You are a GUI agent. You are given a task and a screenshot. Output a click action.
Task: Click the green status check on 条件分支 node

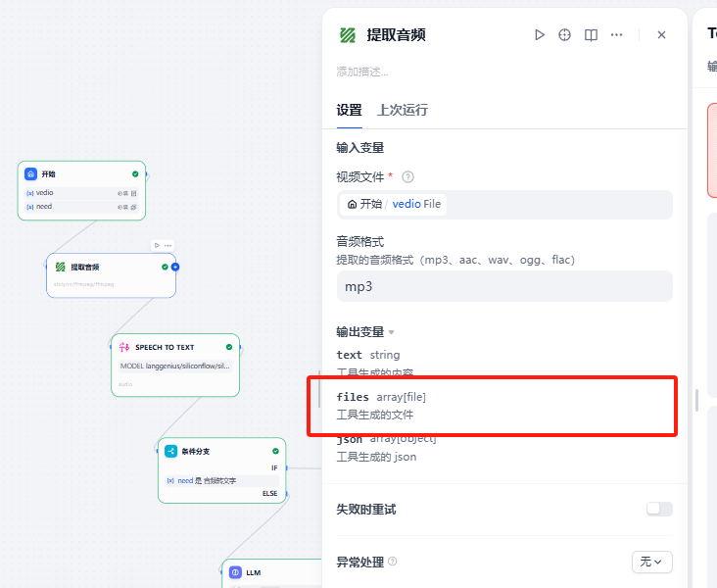pyautogui.click(x=276, y=451)
